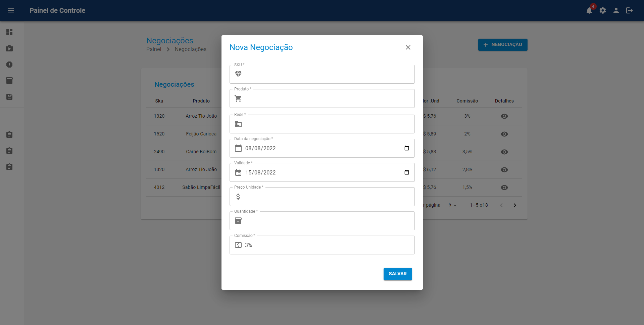
Task: Show details for the Feijão Carioca row
Action: click(x=504, y=134)
